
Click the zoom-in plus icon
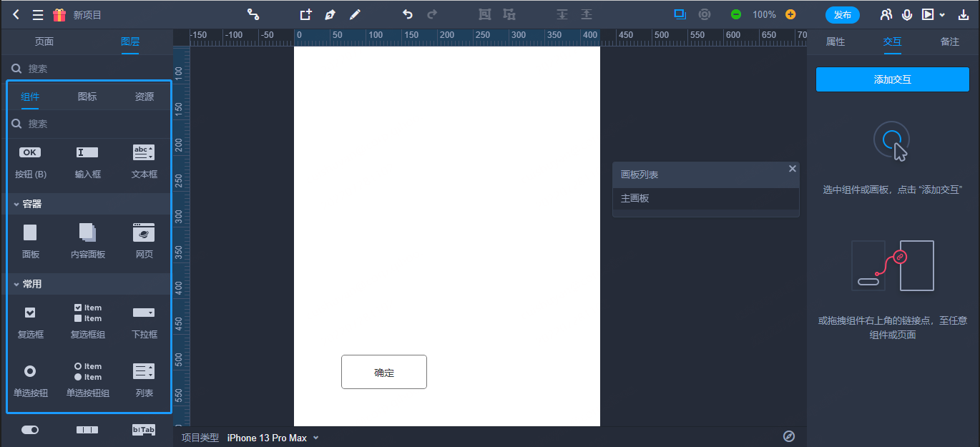click(x=790, y=14)
